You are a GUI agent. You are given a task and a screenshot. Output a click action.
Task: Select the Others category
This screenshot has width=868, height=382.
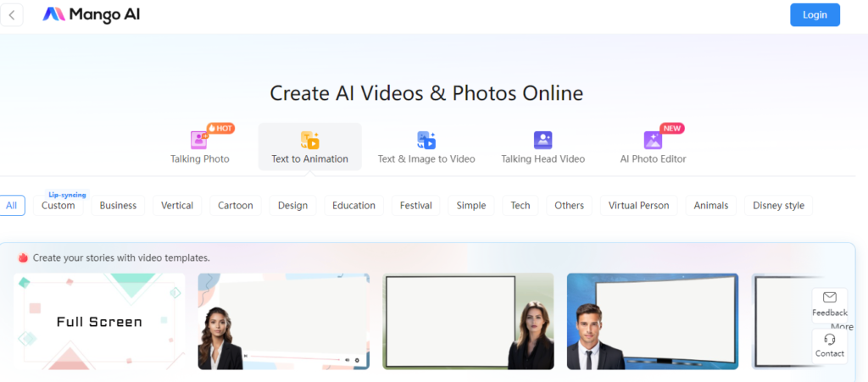pos(569,206)
